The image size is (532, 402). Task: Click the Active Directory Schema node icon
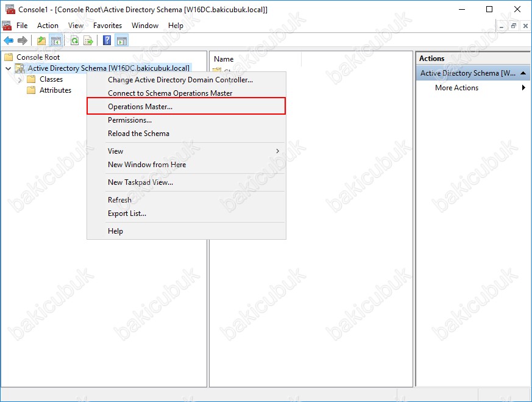(x=20, y=68)
